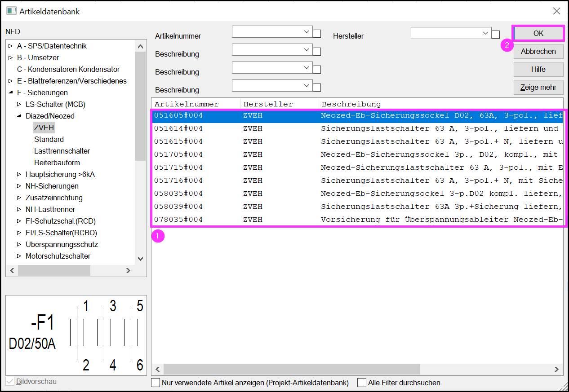569x392 pixels.
Task: Enable Alle Filter durchsuchen
Action: click(x=362, y=383)
